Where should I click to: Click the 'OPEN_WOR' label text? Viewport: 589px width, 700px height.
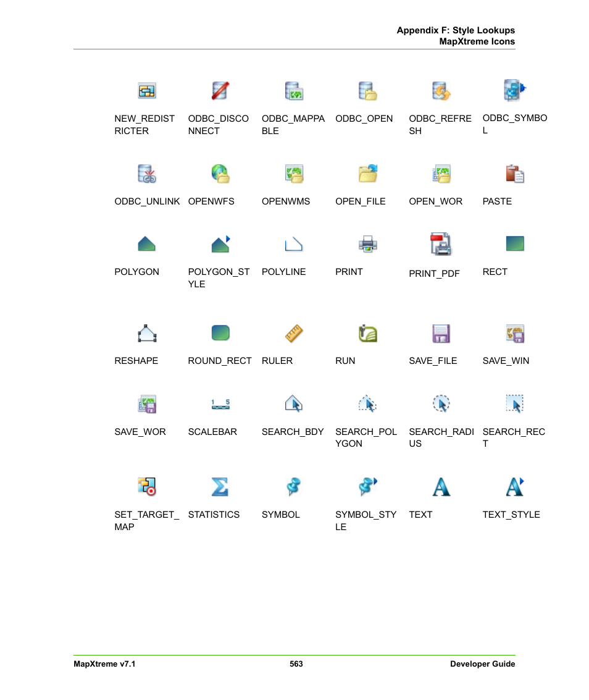point(435,201)
